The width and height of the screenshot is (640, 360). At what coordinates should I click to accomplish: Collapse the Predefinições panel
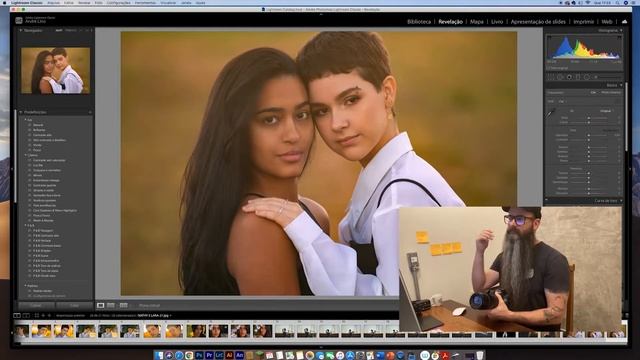[21, 112]
